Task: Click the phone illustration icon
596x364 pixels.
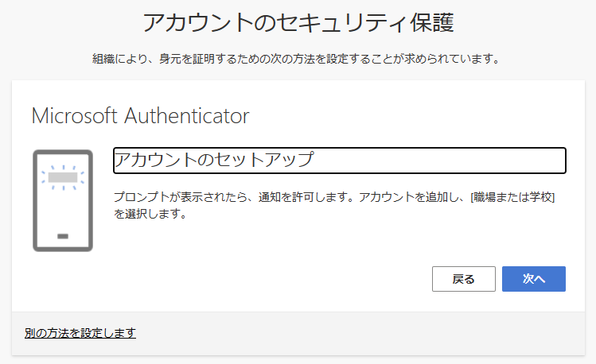Action: [63, 200]
